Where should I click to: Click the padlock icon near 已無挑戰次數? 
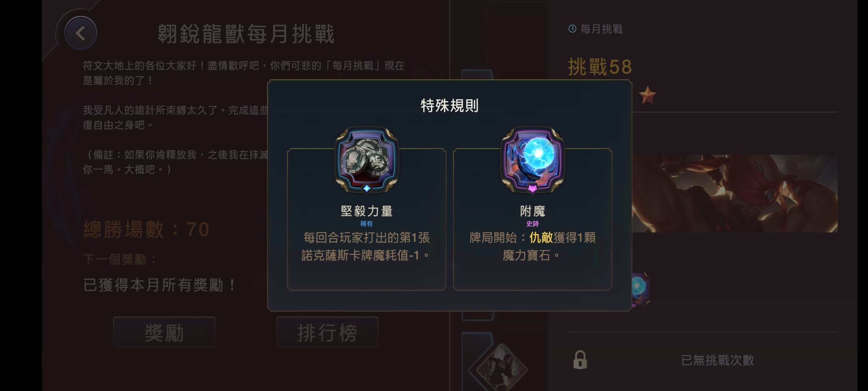[580, 360]
